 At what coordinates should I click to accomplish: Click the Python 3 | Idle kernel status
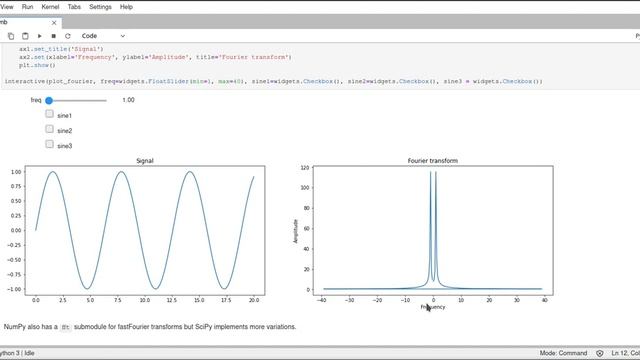pos(17,353)
